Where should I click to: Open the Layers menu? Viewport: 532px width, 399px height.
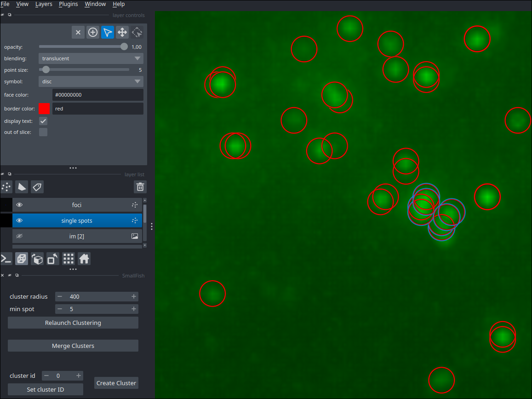[44, 4]
